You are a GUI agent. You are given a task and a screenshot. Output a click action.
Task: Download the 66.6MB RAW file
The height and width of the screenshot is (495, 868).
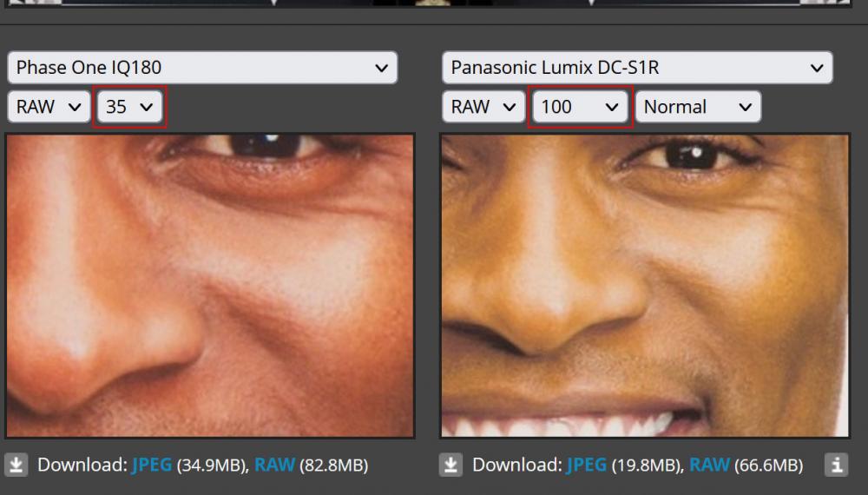coord(709,465)
